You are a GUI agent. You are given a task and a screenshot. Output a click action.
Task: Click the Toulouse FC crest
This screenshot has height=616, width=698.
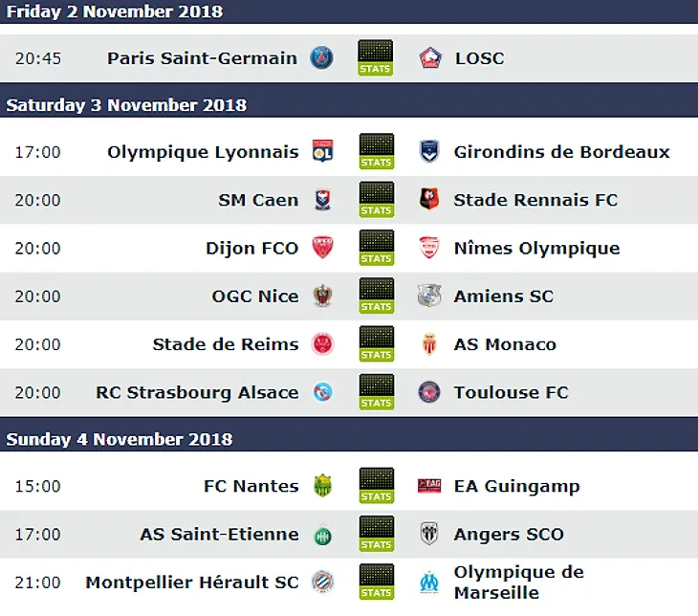pos(429,392)
